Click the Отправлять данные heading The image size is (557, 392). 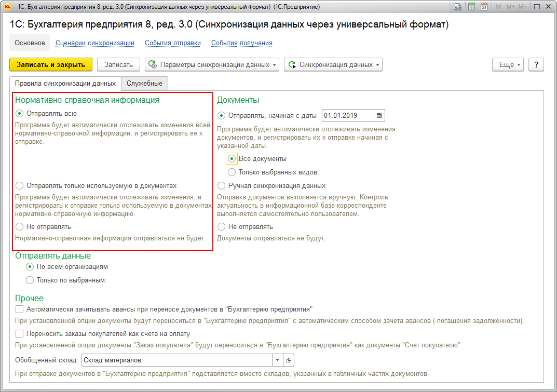[x=53, y=255]
